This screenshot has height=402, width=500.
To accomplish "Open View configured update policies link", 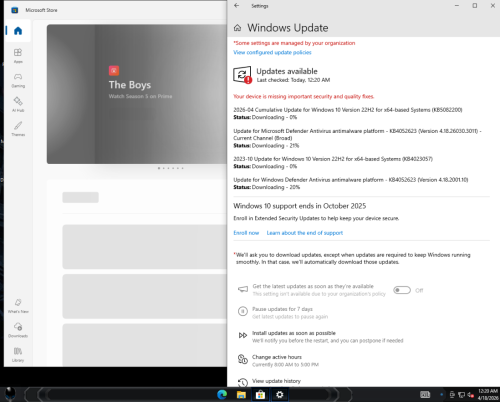I will 272,52.
